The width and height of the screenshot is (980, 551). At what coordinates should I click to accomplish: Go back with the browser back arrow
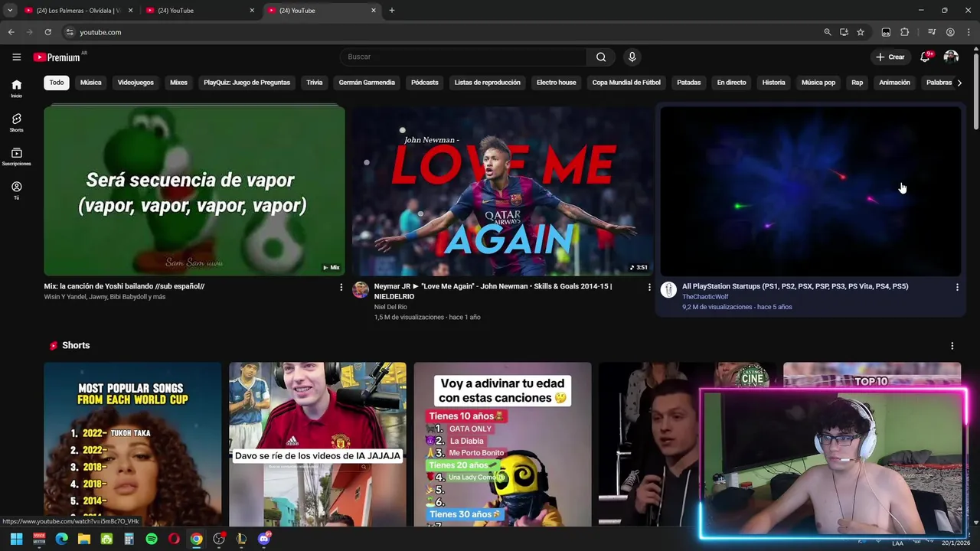[11, 32]
